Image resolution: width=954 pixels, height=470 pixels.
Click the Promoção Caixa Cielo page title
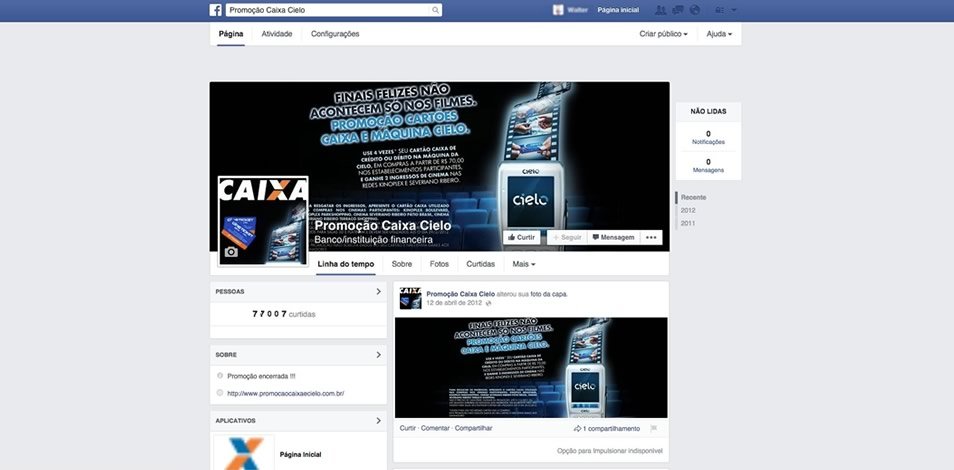pos(383,226)
